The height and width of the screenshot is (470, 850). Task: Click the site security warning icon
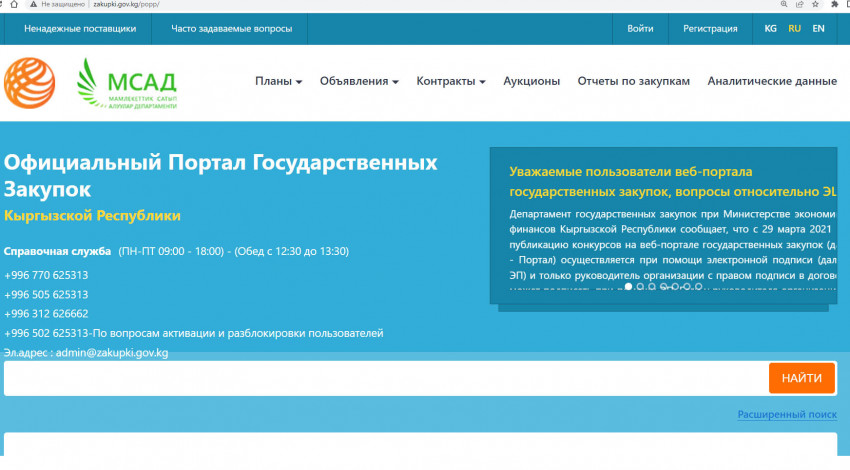tap(33, 5)
